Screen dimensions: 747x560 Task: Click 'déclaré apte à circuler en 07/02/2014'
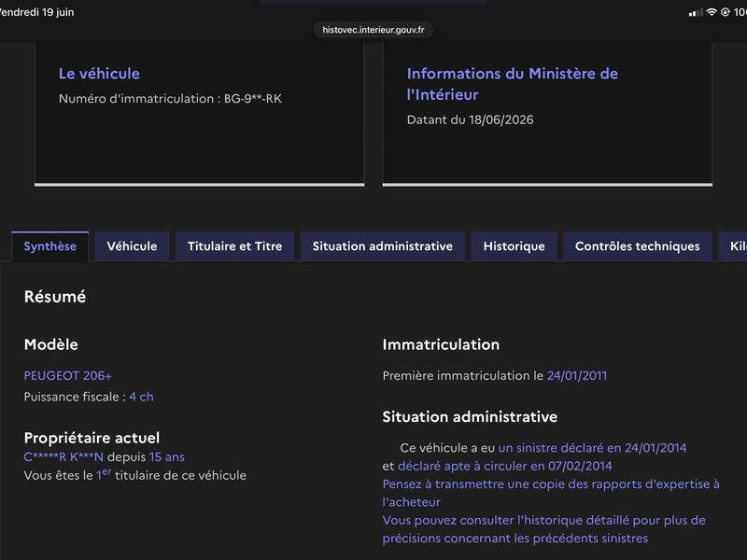tap(504, 466)
